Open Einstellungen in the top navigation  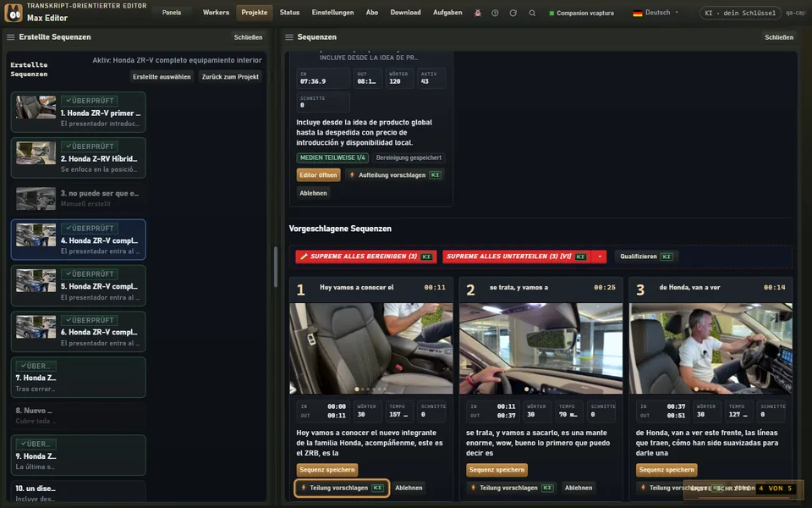point(332,13)
